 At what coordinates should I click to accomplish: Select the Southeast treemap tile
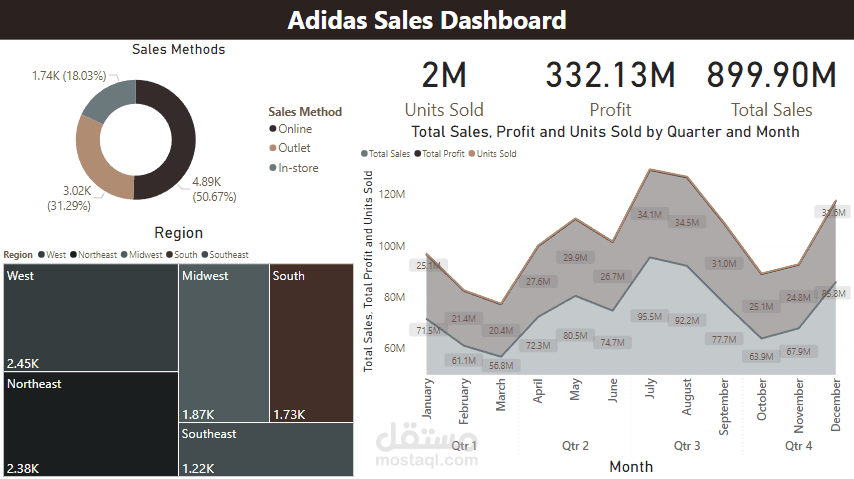tap(266, 450)
